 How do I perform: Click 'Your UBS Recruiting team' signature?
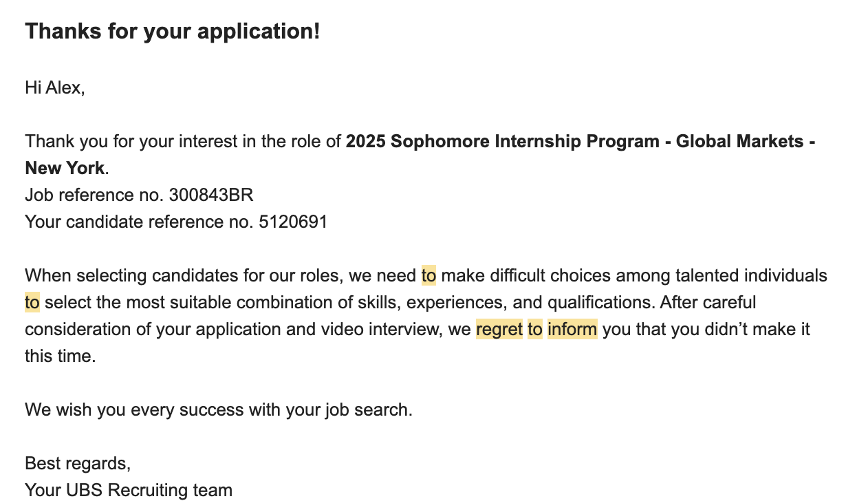click(x=129, y=489)
